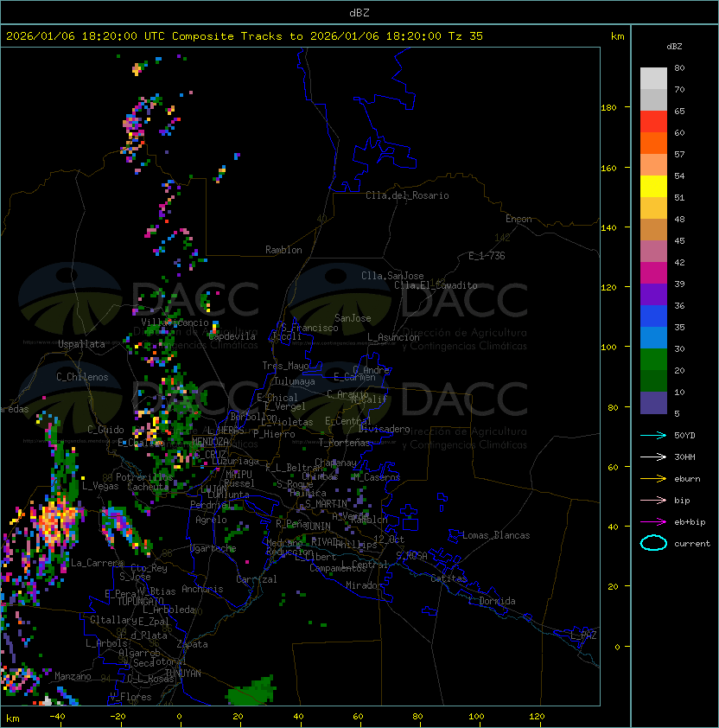Click the 'Encon' map label
This screenshot has width=719, height=728.
click(x=519, y=219)
